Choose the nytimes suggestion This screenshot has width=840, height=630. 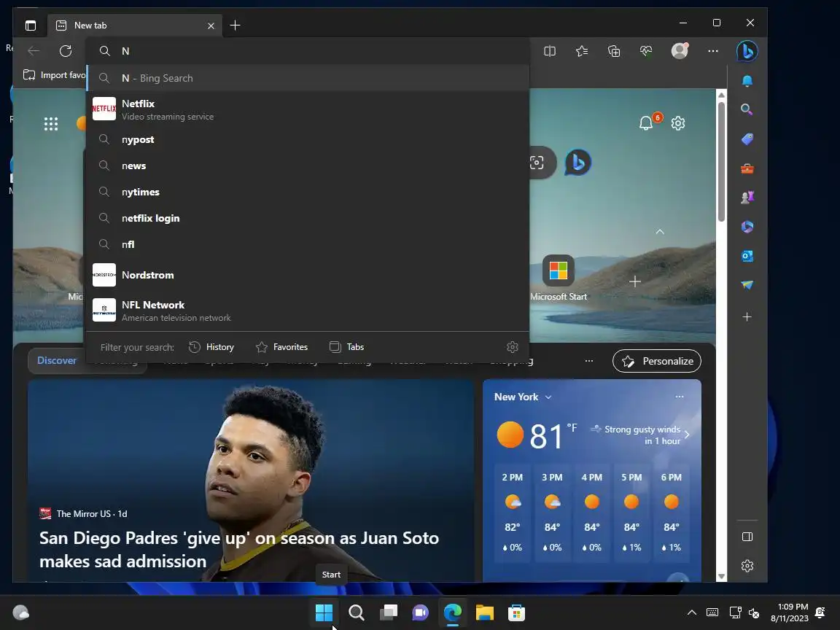[x=308, y=192]
